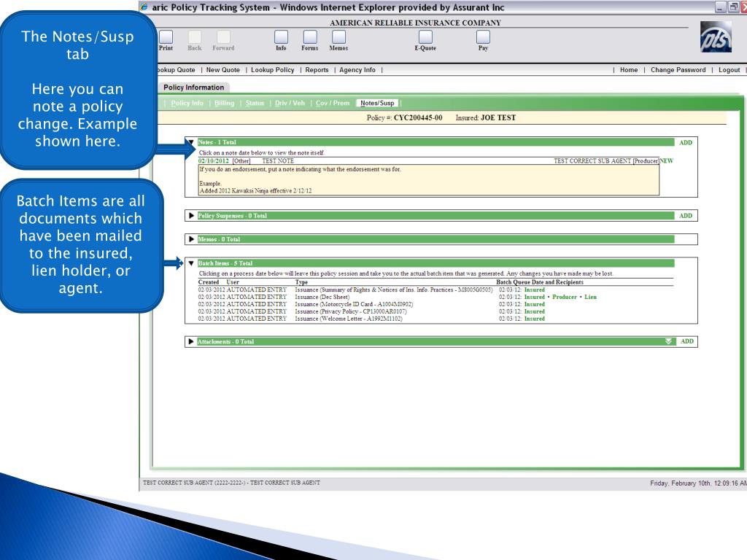Image resolution: width=747 pixels, height=560 pixels.
Task: Click ADD in the Policy Suspenses section
Action: pos(686,216)
